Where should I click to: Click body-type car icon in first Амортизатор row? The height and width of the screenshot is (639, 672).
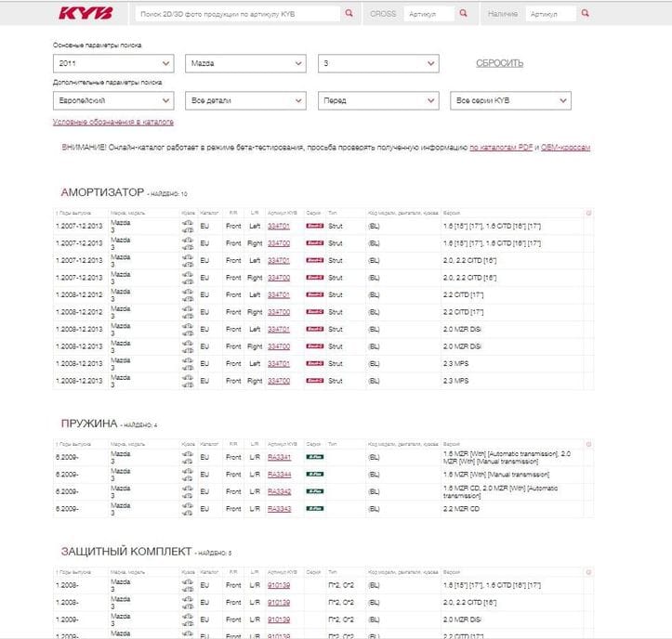[x=188, y=226]
